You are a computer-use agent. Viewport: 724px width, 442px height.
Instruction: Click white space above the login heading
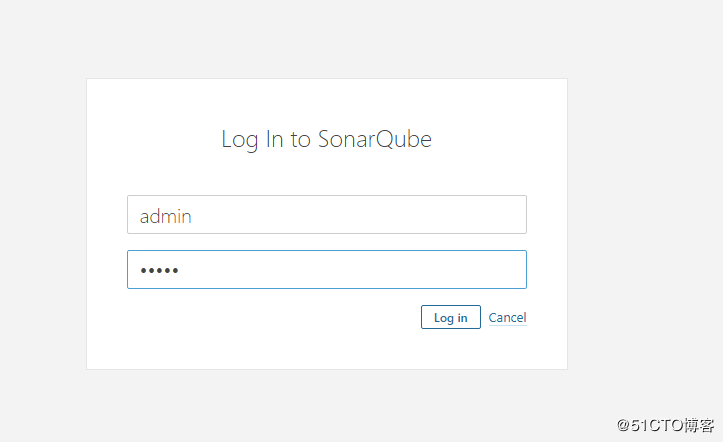pyautogui.click(x=326, y=100)
